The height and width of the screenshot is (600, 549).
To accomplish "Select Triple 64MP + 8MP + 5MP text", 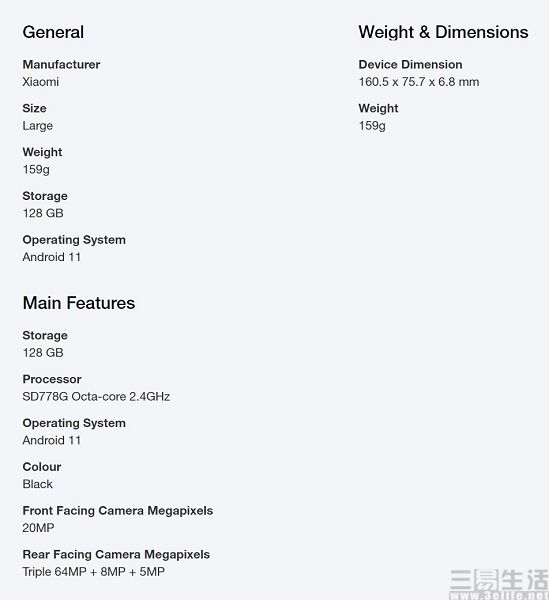I will click(x=94, y=572).
